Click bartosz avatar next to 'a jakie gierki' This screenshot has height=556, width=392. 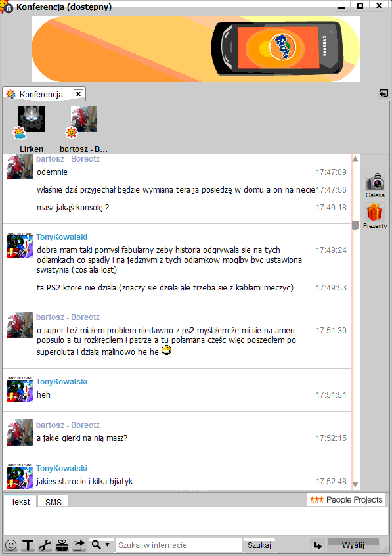[20, 432]
